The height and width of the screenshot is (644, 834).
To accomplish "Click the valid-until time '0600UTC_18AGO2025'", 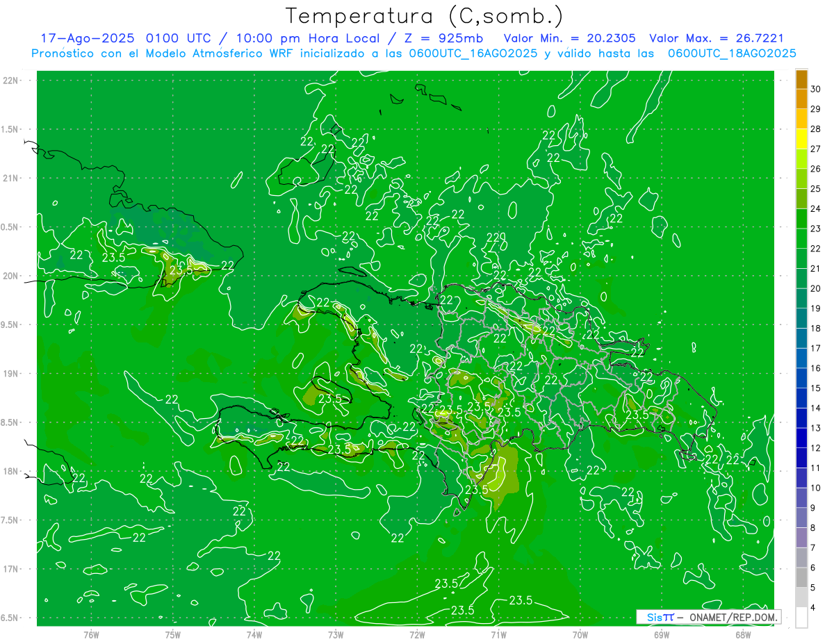I will click(733, 53).
